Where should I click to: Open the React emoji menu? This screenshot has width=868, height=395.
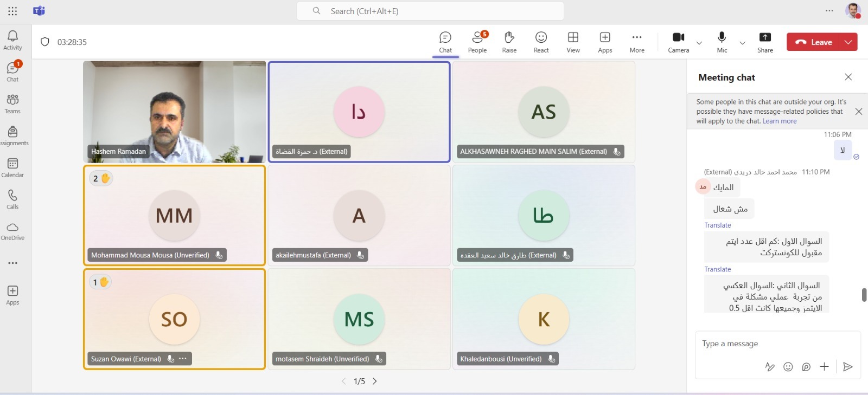541,42
